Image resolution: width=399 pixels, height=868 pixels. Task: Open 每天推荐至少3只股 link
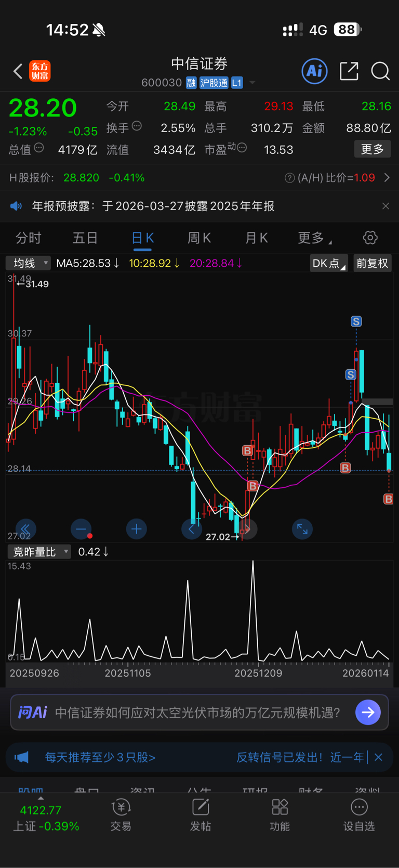pos(100,757)
